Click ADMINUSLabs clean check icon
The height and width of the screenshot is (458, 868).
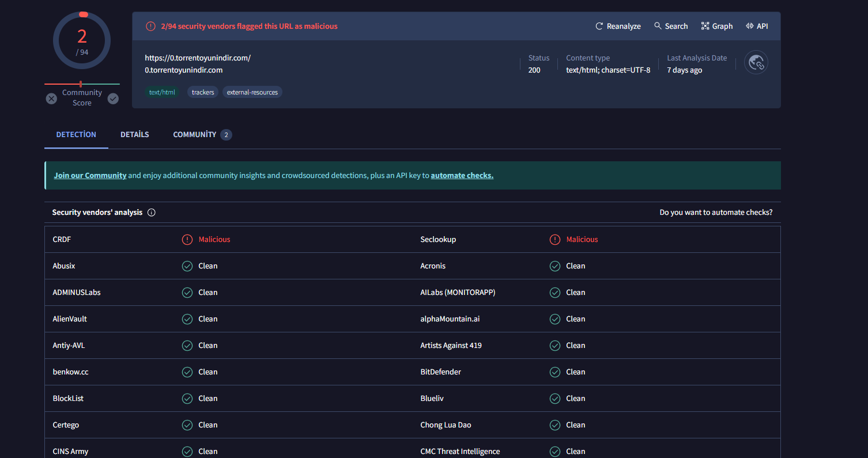pos(187,293)
